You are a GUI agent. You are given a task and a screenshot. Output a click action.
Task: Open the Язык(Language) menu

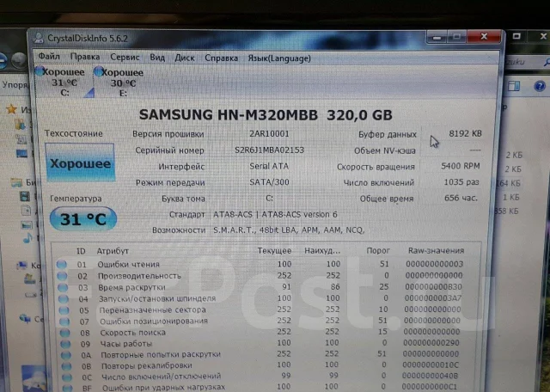[x=279, y=58]
